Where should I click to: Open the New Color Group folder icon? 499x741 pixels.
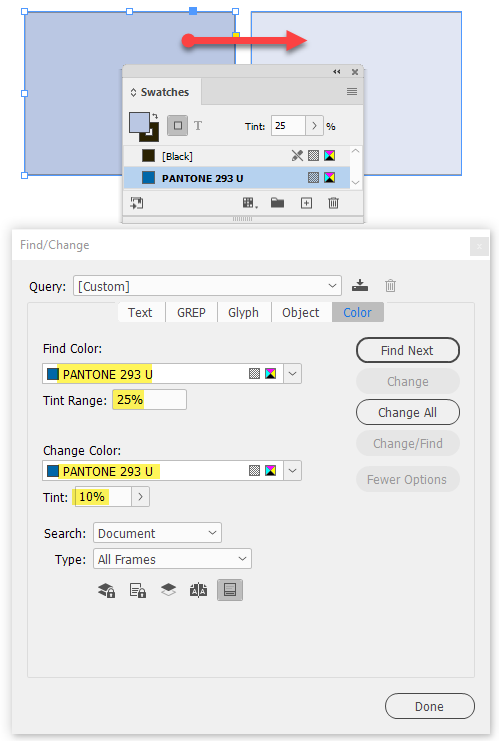pyautogui.click(x=277, y=203)
